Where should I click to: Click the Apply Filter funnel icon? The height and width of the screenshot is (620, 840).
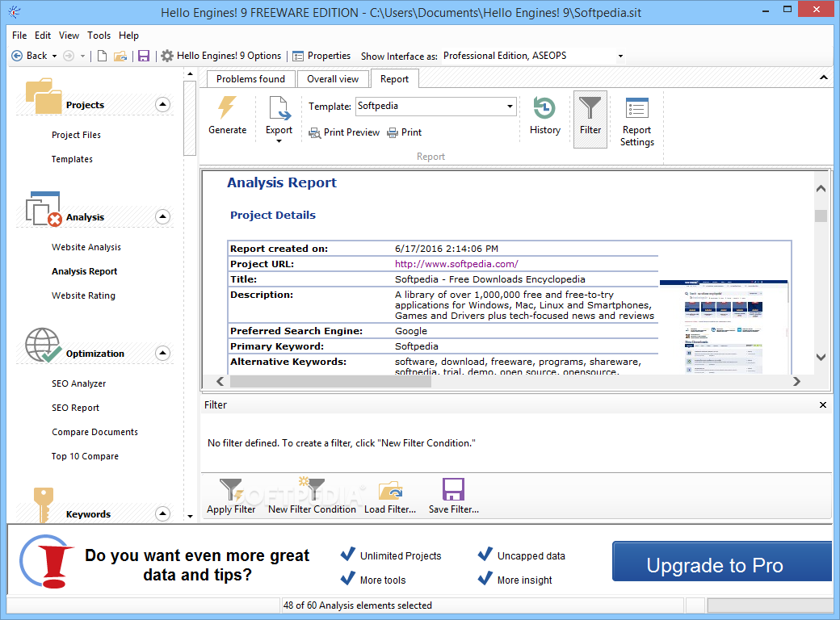pos(232,489)
